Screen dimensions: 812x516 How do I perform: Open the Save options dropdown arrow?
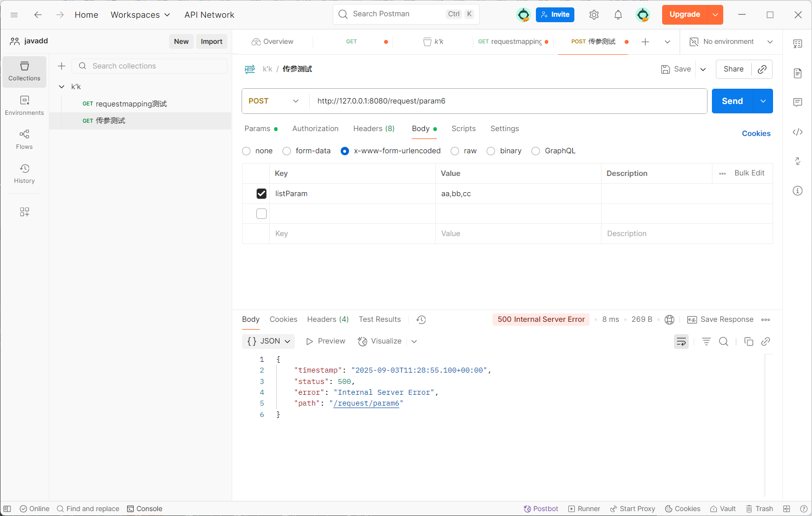[x=703, y=69]
